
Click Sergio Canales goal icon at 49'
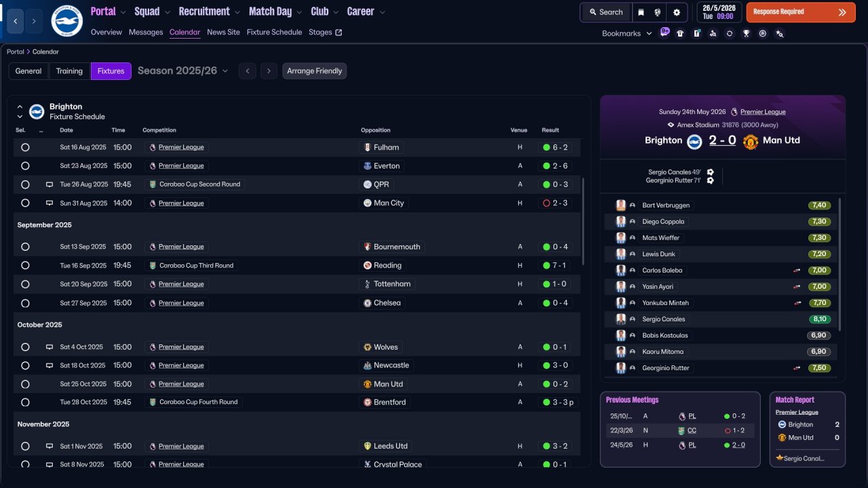click(710, 172)
